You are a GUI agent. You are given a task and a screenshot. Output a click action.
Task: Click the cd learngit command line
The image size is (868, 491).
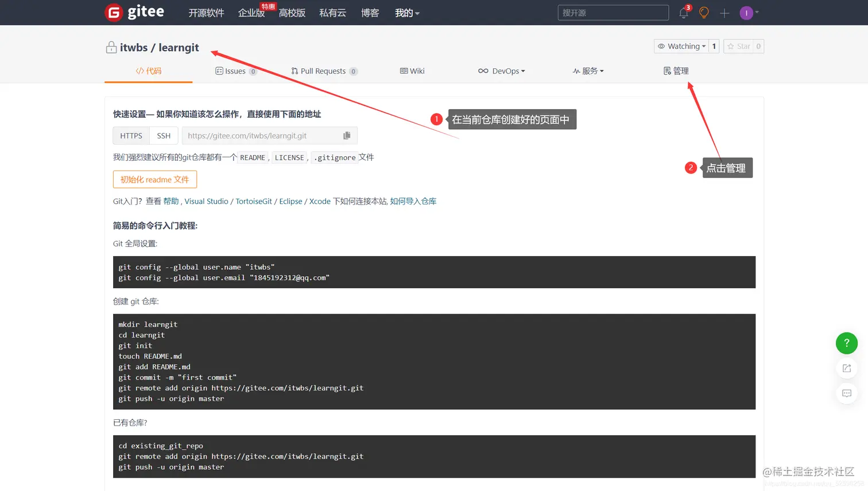[142, 335]
